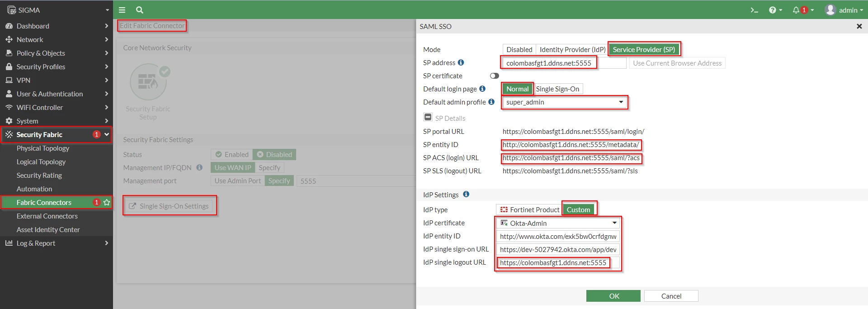Set Mode to Identity Provider (IdP)

(572, 50)
